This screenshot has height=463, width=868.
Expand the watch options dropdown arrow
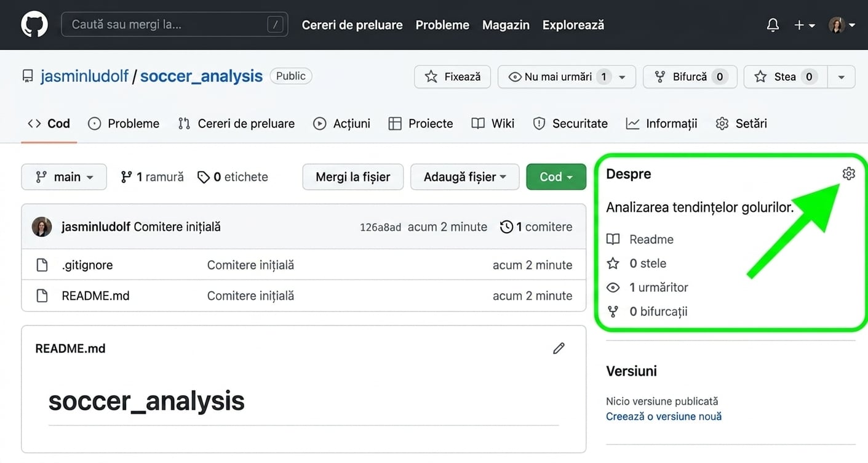click(623, 77)
